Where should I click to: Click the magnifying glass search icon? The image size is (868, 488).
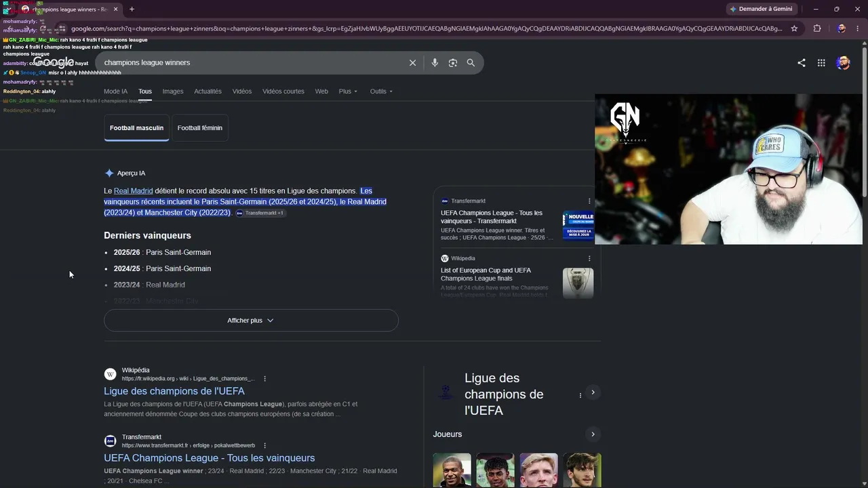[471, 62]
